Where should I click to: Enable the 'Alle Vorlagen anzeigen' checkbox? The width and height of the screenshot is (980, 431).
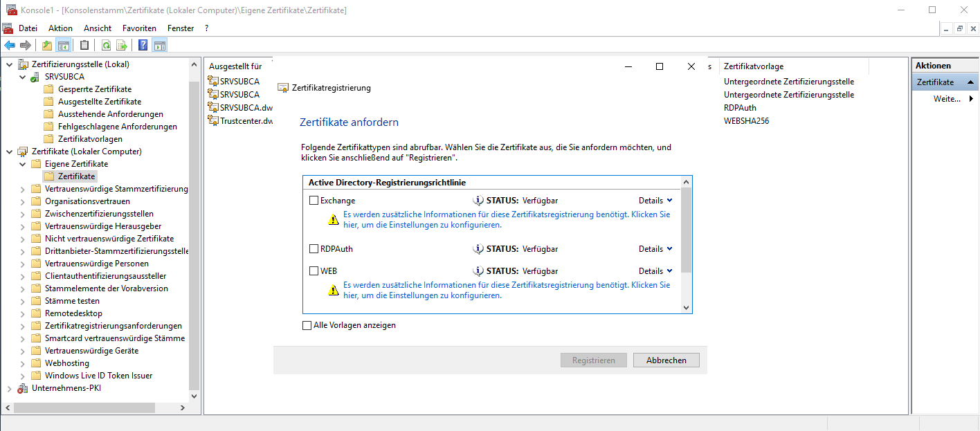click(307, 325)
